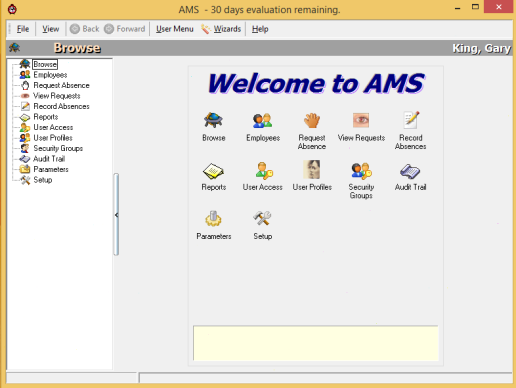Open Security Groups icon in welcome panel

point(361,171)
